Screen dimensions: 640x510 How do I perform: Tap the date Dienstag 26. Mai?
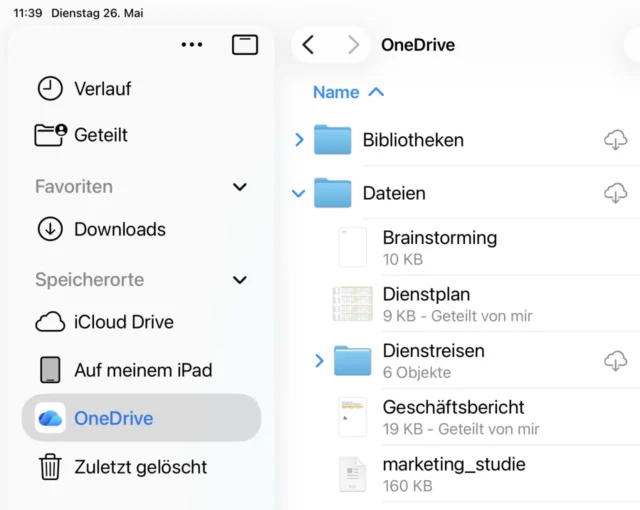pos(97,13)
